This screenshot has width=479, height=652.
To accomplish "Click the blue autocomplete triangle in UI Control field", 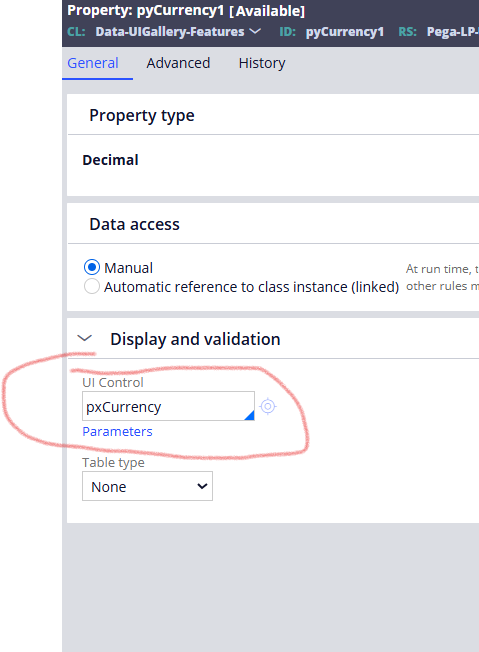I will [249, 415].
